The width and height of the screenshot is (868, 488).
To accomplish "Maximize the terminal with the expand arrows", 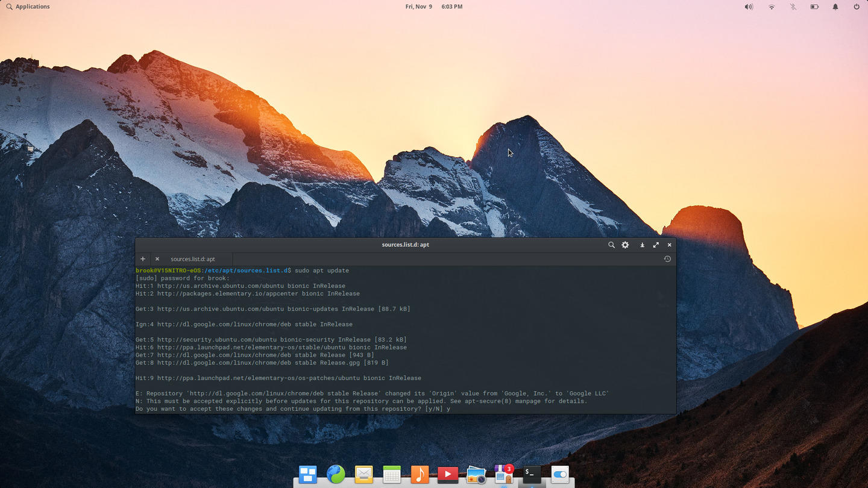I will pyautogui.click(x=656, y=245).
